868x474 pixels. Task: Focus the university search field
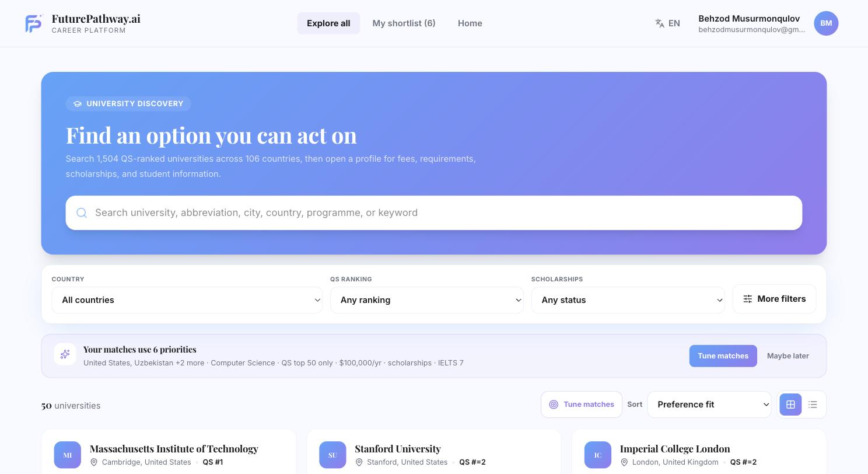434,213
